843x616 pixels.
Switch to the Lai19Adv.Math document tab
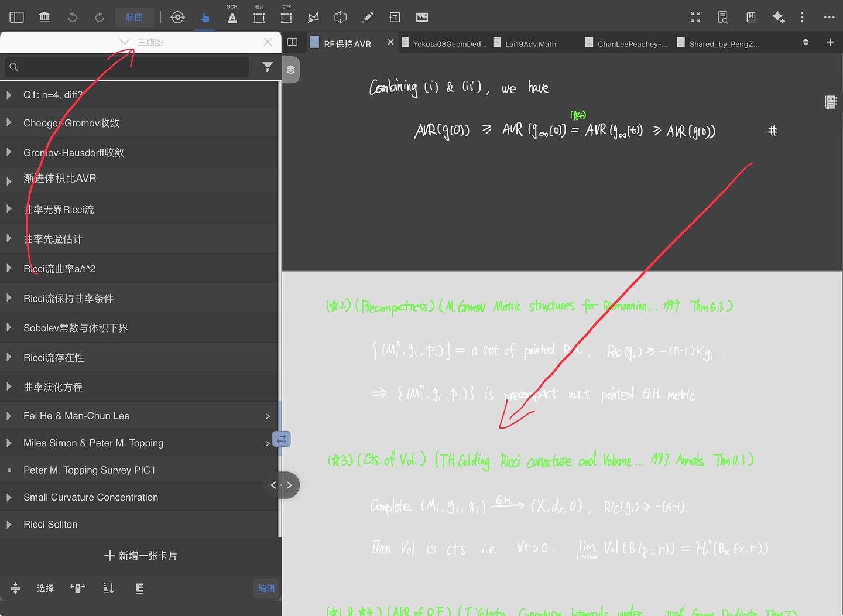click(530, 43)
